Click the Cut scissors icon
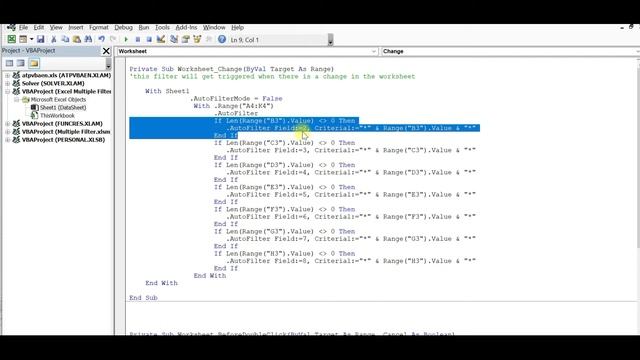The height and width of the screenshot is (360, 640). [53, 39]
